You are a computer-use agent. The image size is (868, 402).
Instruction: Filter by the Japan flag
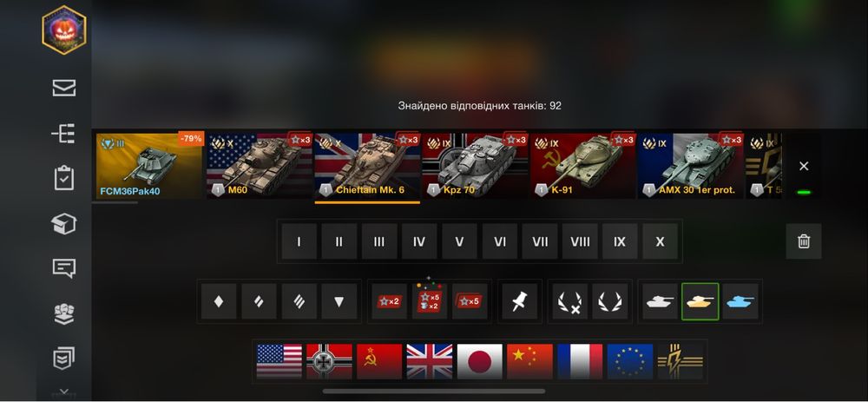[x=480, y=361]
